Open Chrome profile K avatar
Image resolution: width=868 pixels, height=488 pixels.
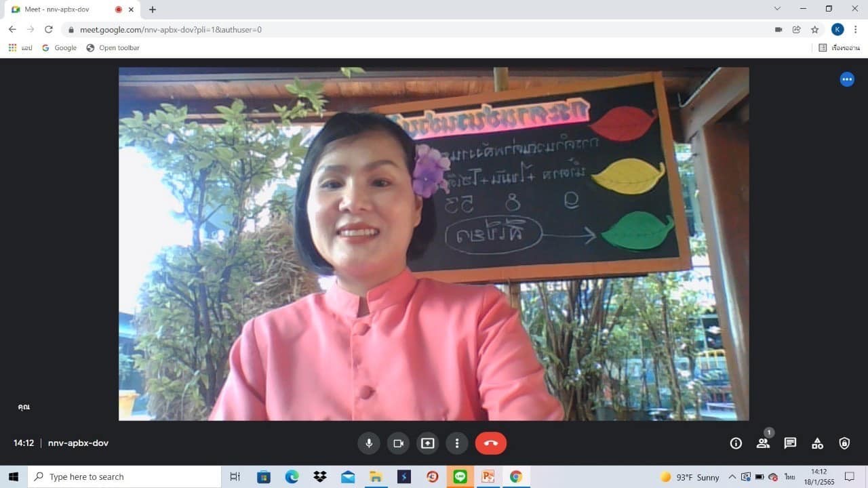[x=837, y=29]
